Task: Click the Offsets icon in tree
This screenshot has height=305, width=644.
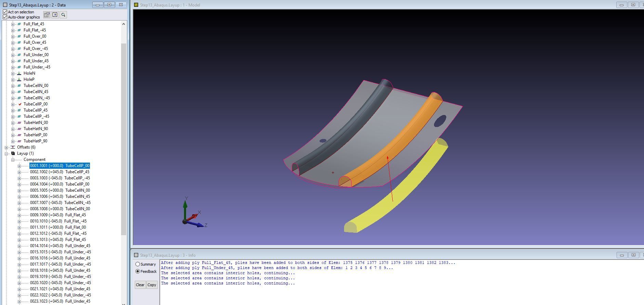Action: point(13,147)
